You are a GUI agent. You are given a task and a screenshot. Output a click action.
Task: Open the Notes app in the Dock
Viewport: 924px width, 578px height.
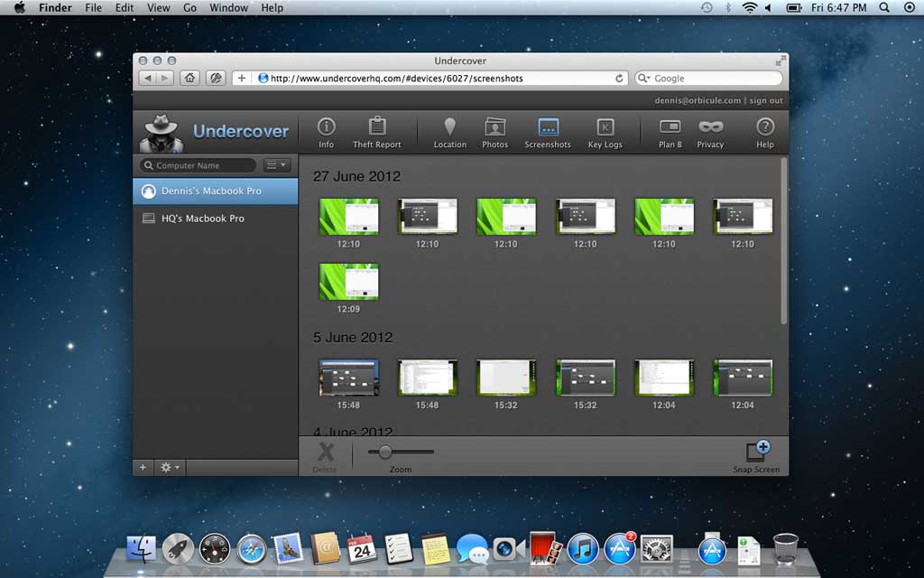pyautogui.click(x=436, y=549)
